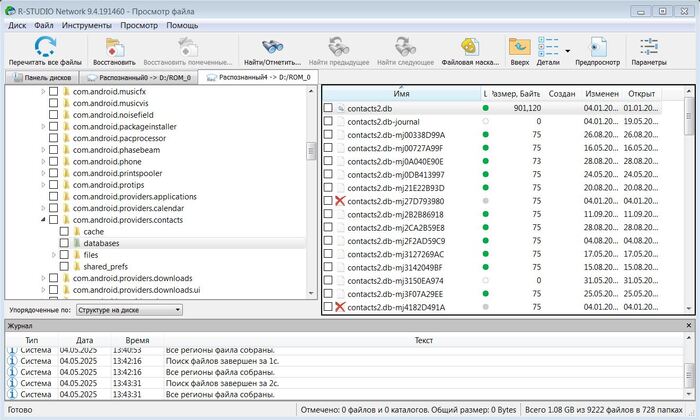Sort by the Создан column header

click(x=562, y=94)
